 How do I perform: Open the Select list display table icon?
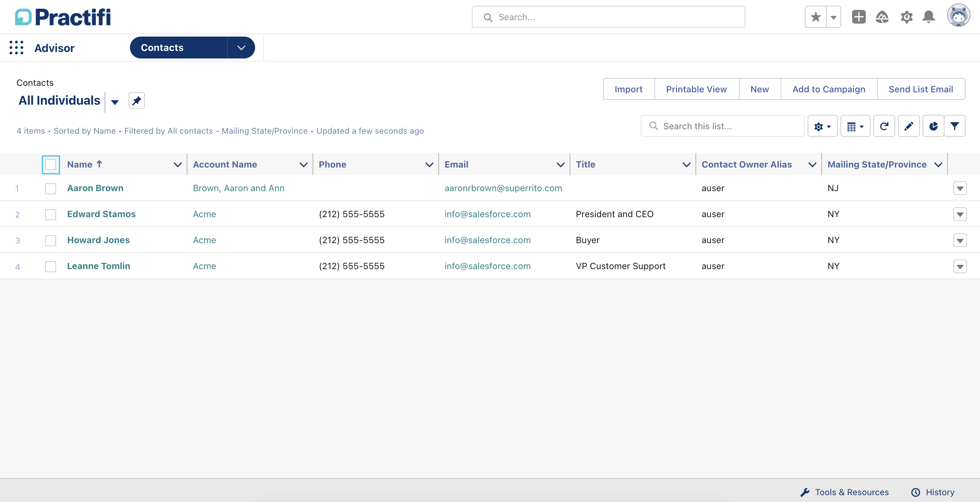point(855,127)
